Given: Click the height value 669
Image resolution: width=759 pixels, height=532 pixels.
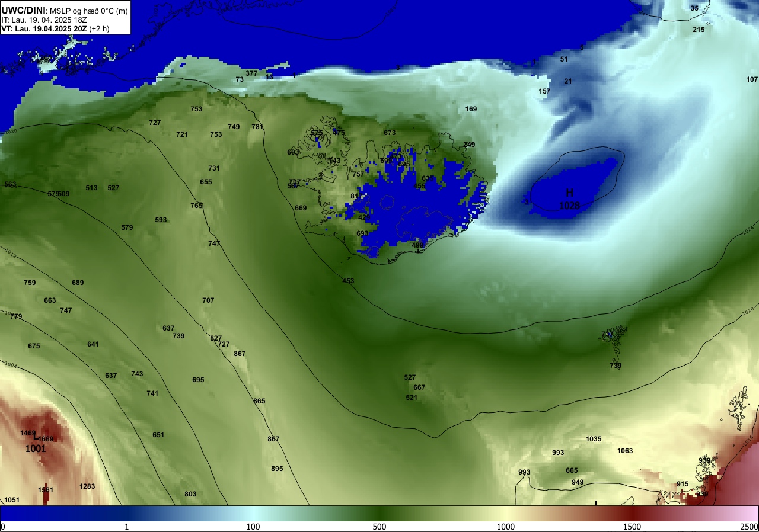Looking at the screenshot, I should (x=301, y=208).
